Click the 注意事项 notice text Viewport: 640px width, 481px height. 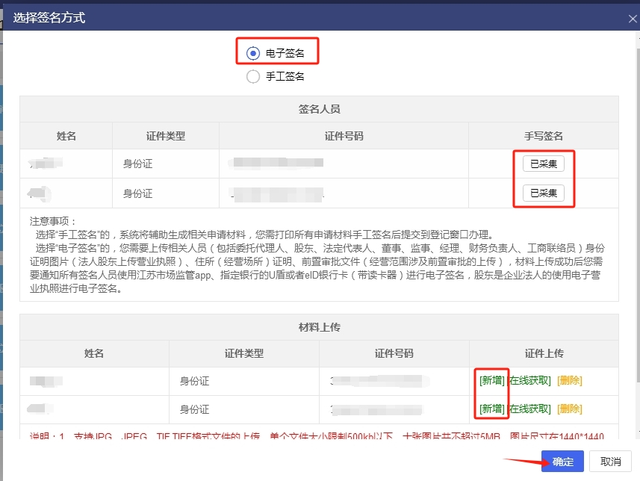319,254
